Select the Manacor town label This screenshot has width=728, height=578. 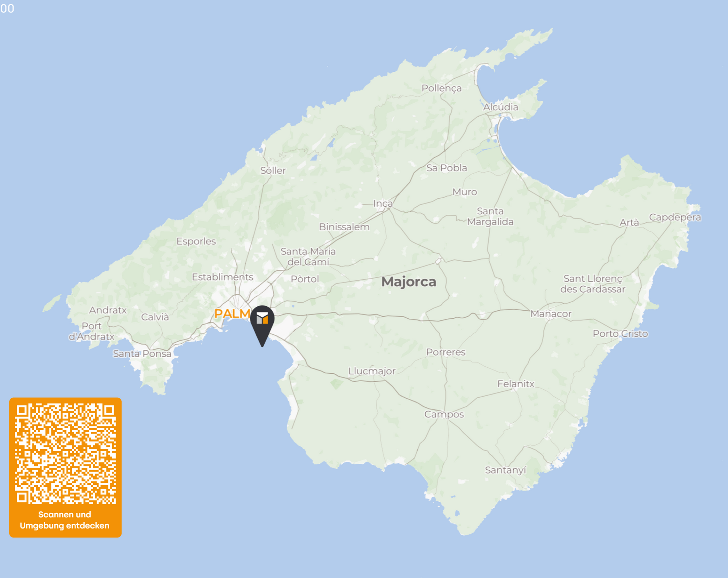point(551,314)
